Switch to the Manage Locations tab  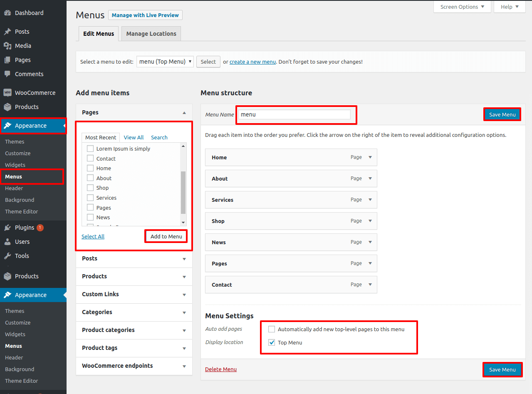pyautogui.click(x=151, y=34)
